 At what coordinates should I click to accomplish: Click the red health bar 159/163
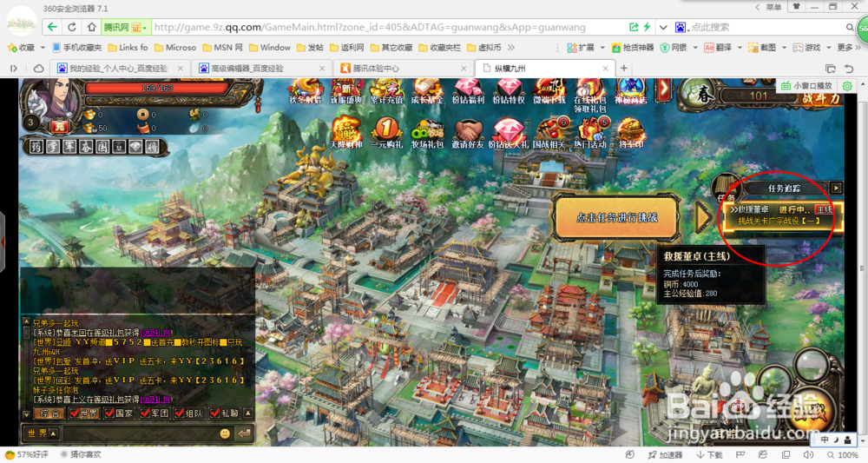pos(156,88)
